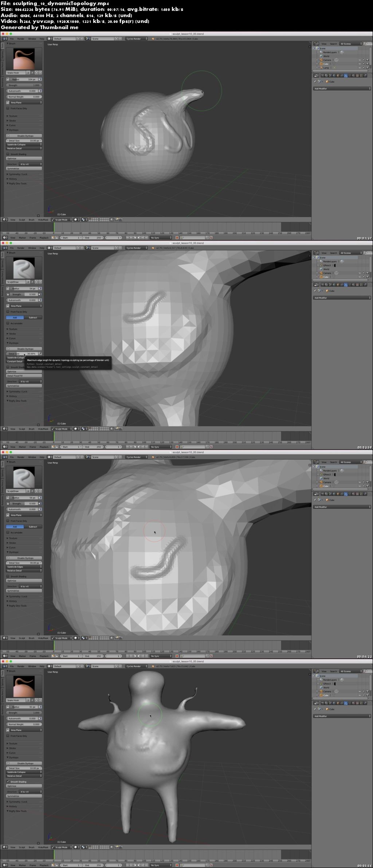Enable Smooth Shading in 00:01:27 frame

click(x=8, y=154)
